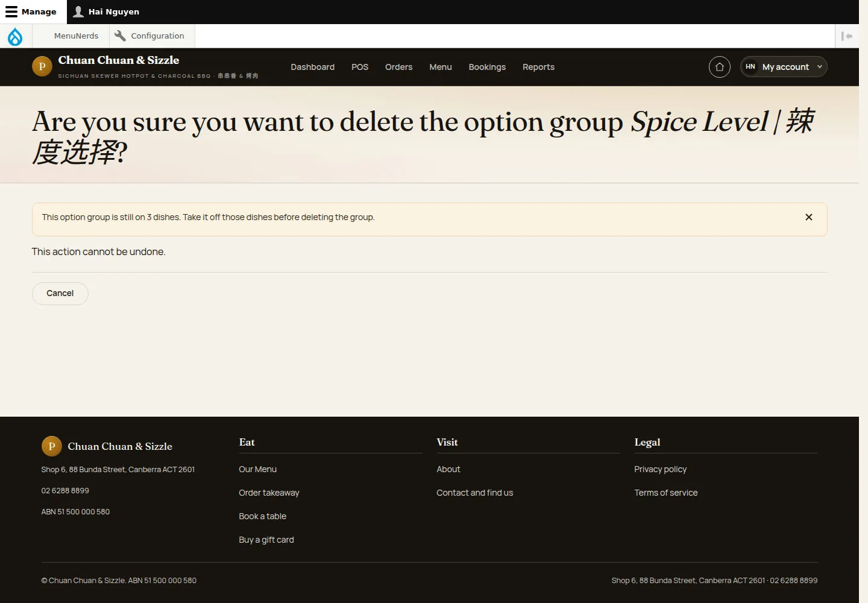The height and width of the screenshot is (603, 868).
Task: Toggle toolbar orientation arrow icon
Action: tap(847, 36)
